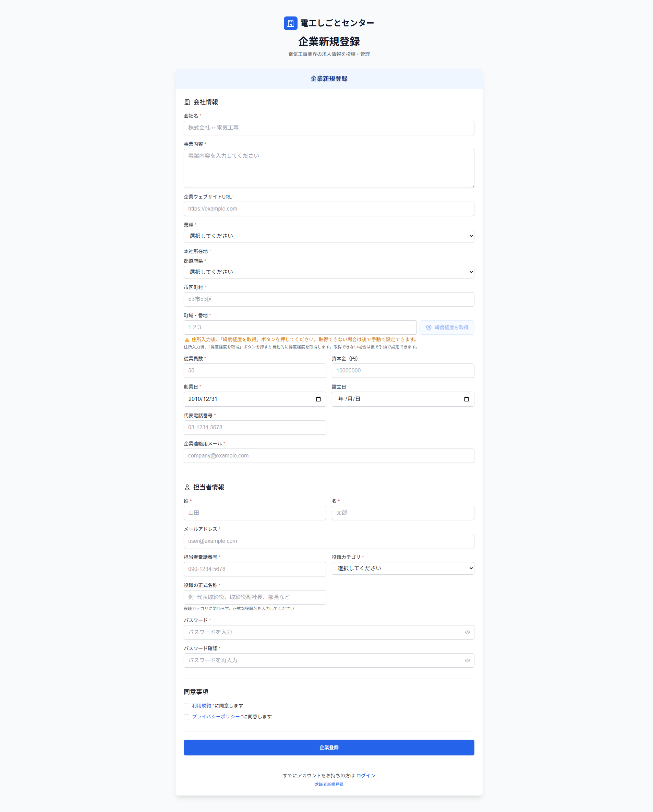Submit with the 企業登録 button
The height and width of the screenshot is (812, 653).
click(x=328, y=748)
